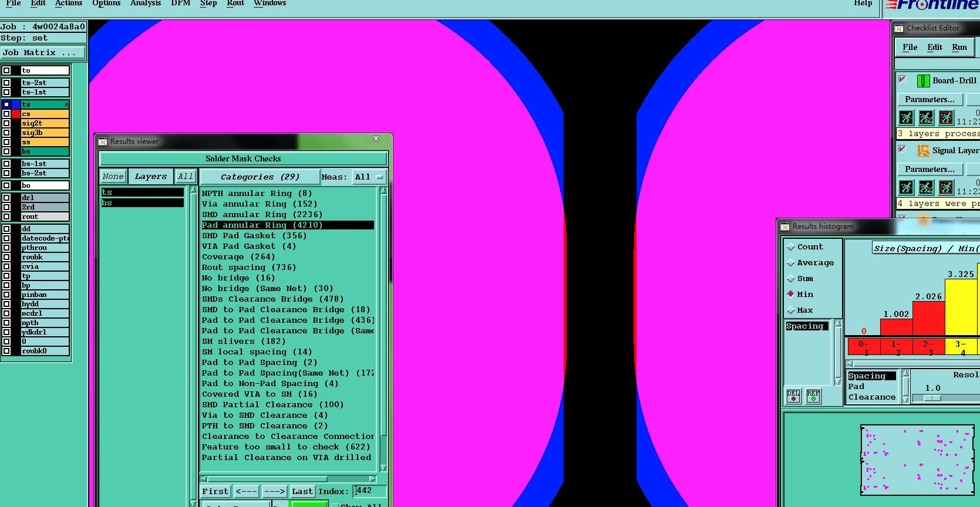Click the Job Matrix button
Viewport: 980px width, 507px height.
43,53
